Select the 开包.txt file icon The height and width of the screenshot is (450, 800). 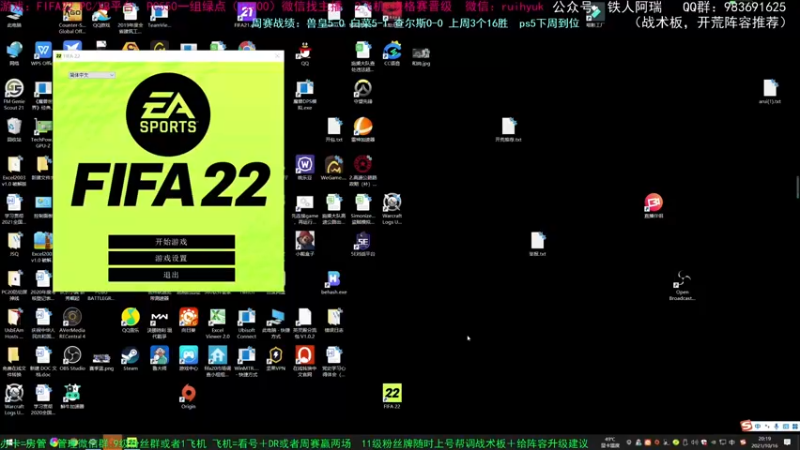(334, 128)
